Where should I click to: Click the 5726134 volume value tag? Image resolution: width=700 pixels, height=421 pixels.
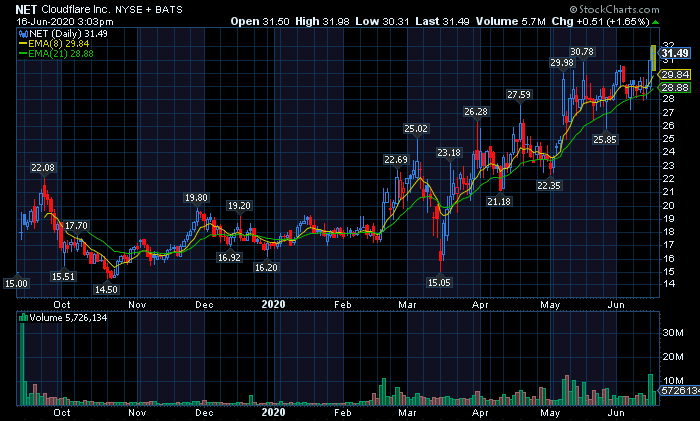[679, 391]
